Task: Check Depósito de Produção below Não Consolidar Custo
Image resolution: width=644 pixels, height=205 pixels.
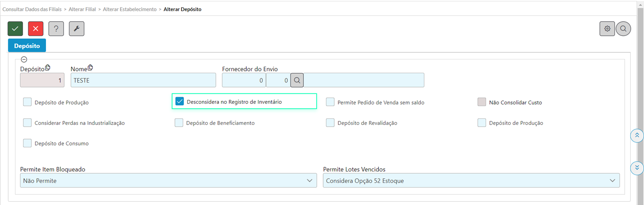Action: tap(482, 123)
